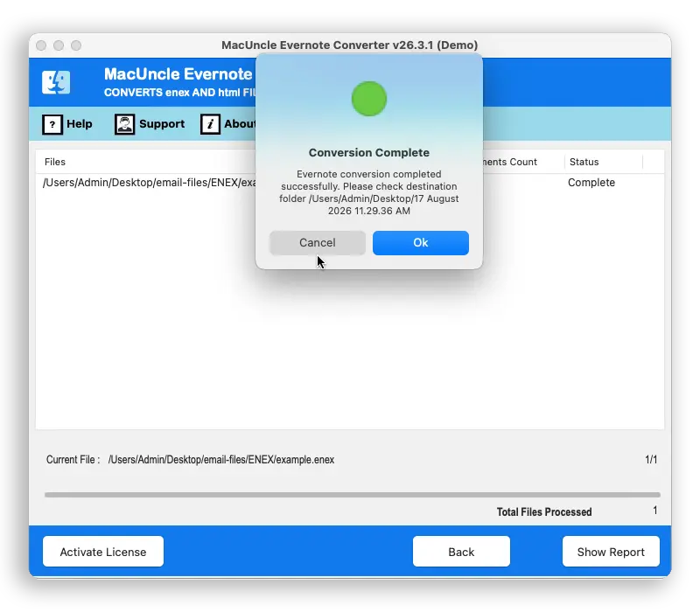Open the Show Report button

pyautogui.click(x=611, y=552)
